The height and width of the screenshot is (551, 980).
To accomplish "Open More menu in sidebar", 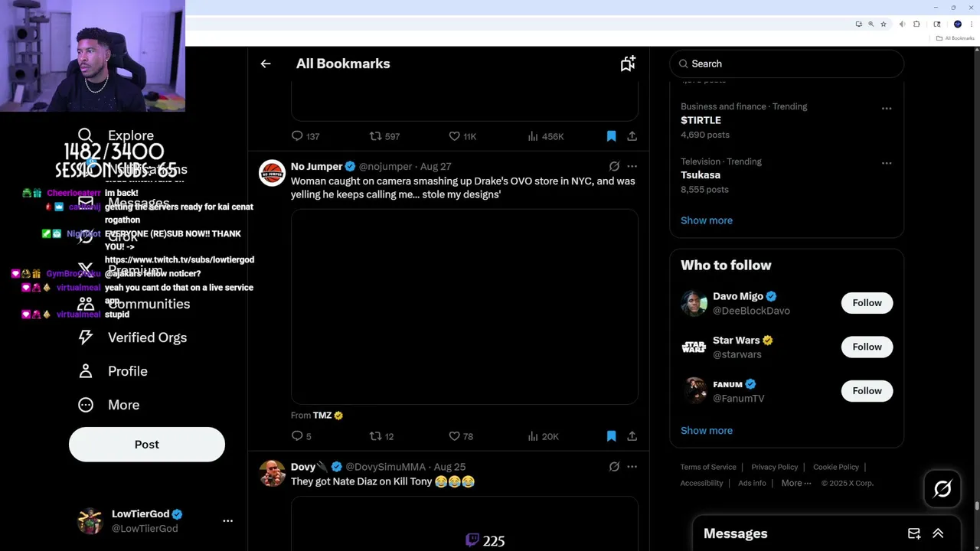I will [x=109, y=405].
